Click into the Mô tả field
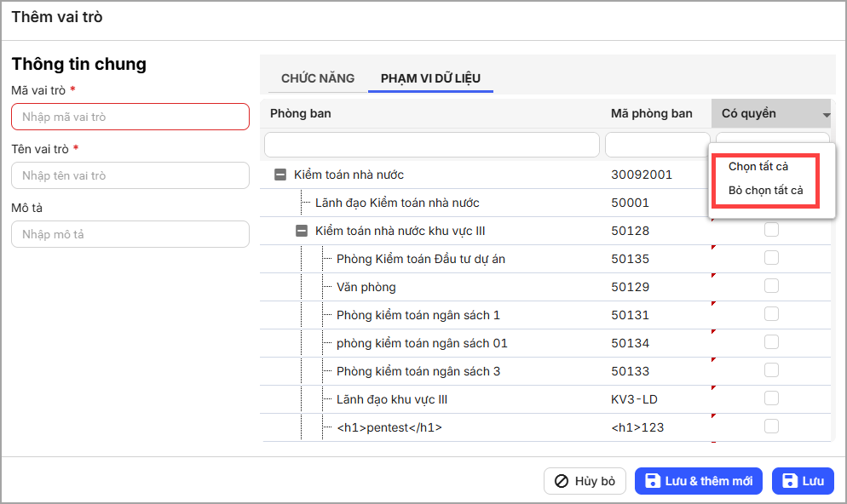847x504 pixels. click(130, 234)
